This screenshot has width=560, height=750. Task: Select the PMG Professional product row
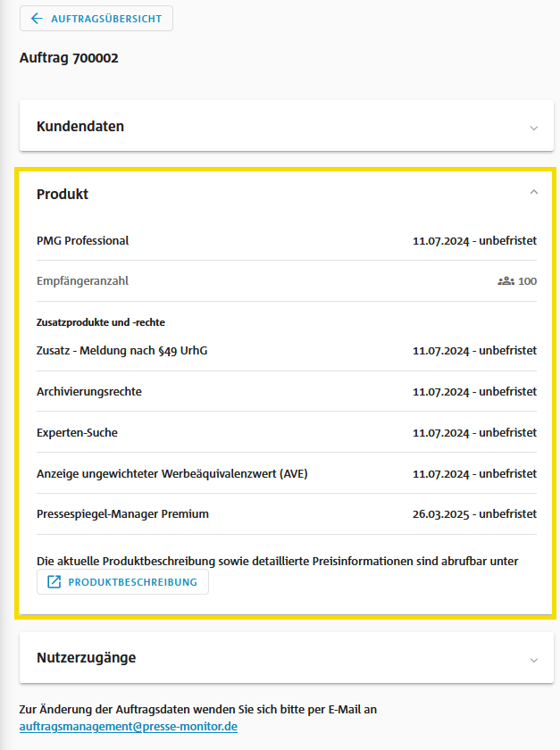pyautogui.click(x=83, y=240)
